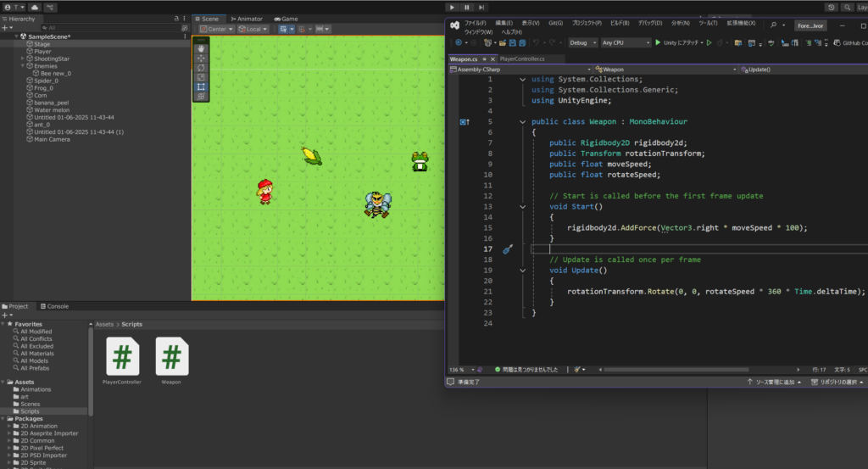Open the PlayerController.cs editor tab
The image size is (868, 469).
[x=522, y=59]
